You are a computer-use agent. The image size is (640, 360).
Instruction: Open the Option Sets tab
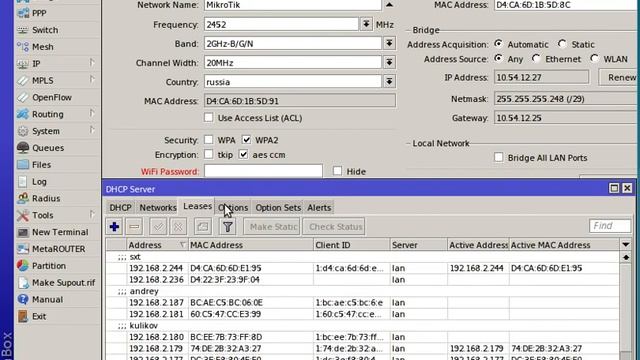278,207
